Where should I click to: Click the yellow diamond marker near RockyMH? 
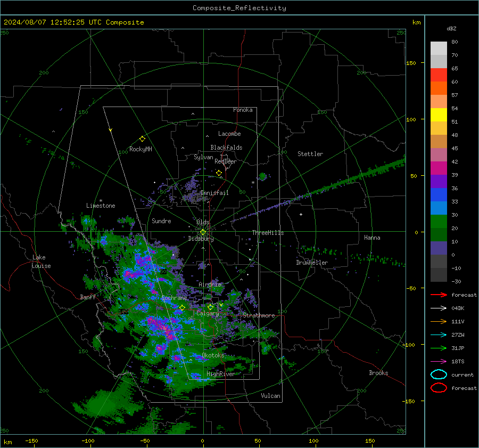click(142, 139)
